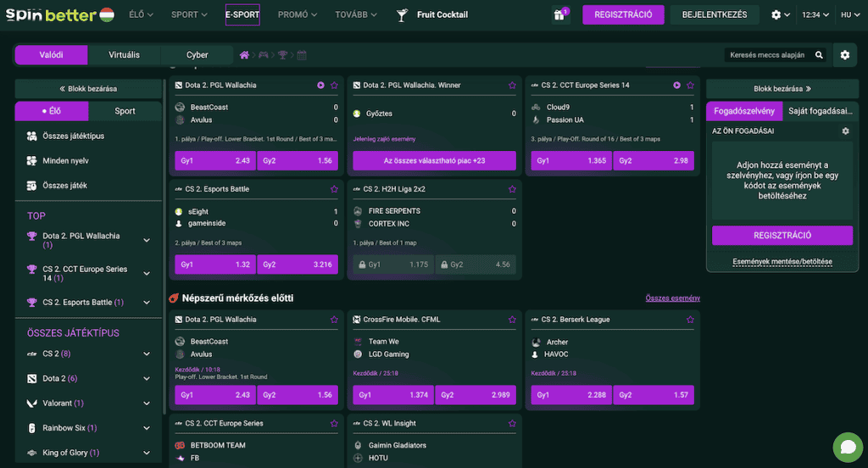Open the HU language dropdown
Screen dimensions: 868x468
(849, 15)
